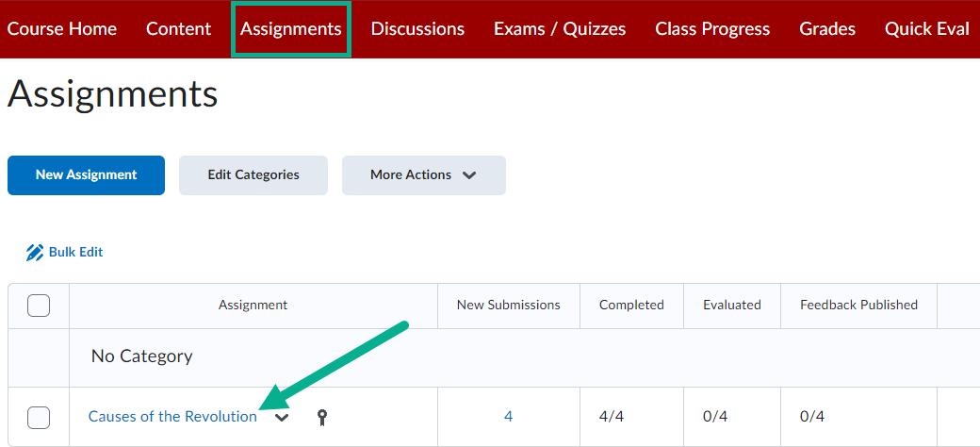The width and height of the screenshot is (980, 447).
Task: Navigate to Grades
Action: [827, 28]
